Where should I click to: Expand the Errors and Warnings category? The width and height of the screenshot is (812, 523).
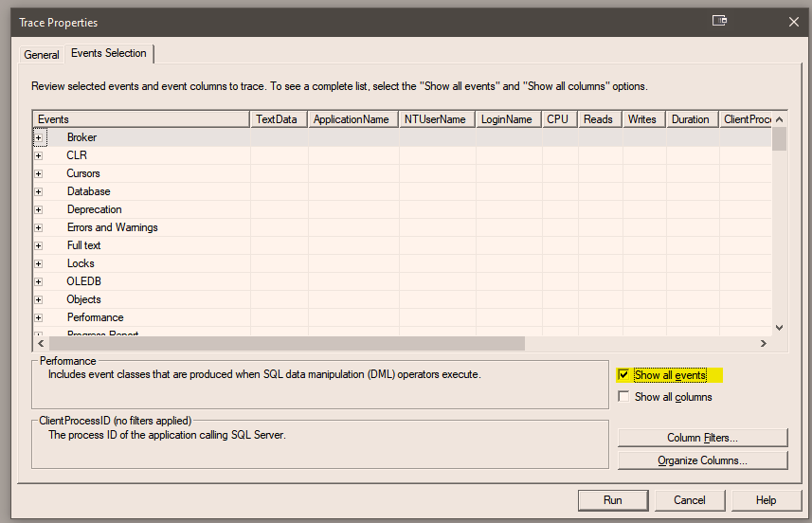coord(38,227)
